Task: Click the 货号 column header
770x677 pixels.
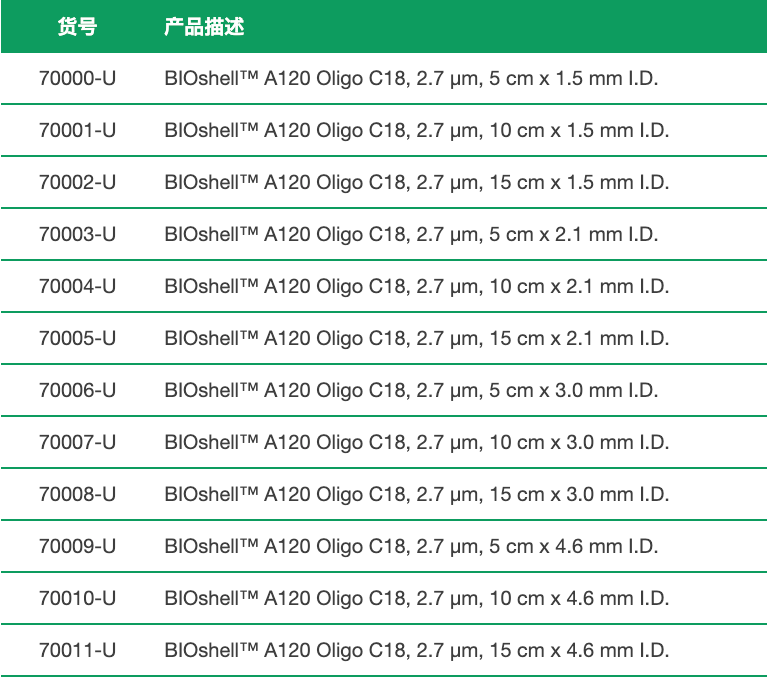Action: tap(78, 27)
